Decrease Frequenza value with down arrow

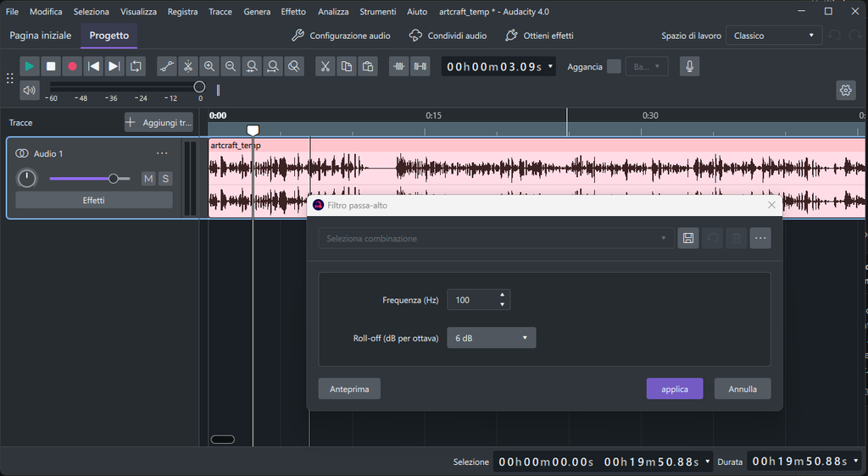tap(502, 305)
